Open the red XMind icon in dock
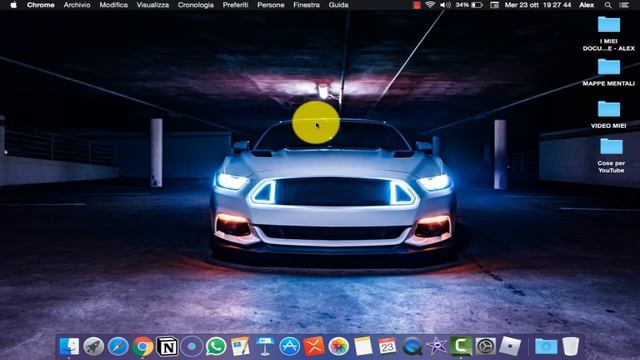Image resolution: width=640 pixels, height=360 pixels. [314, 347]
